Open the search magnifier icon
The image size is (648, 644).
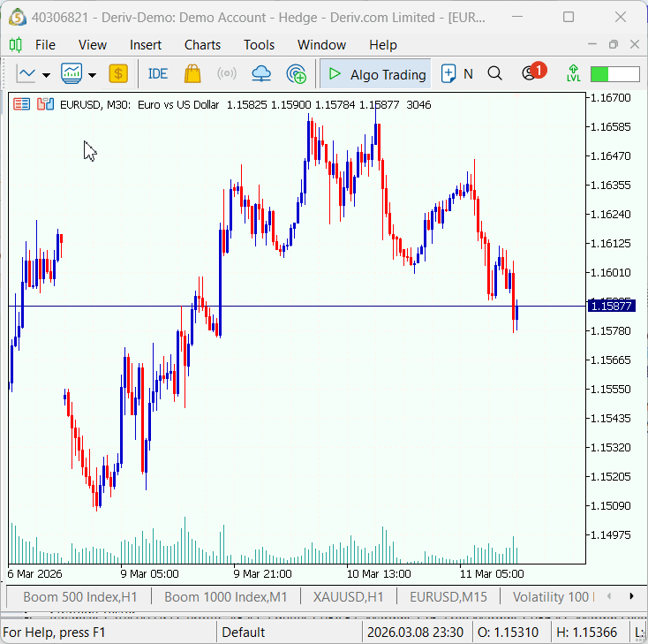[x=494, y=73]
